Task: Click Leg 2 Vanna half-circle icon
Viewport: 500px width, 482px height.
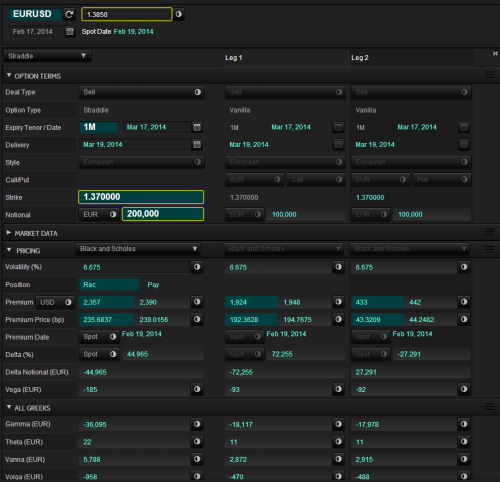Action: click(464, 459)
